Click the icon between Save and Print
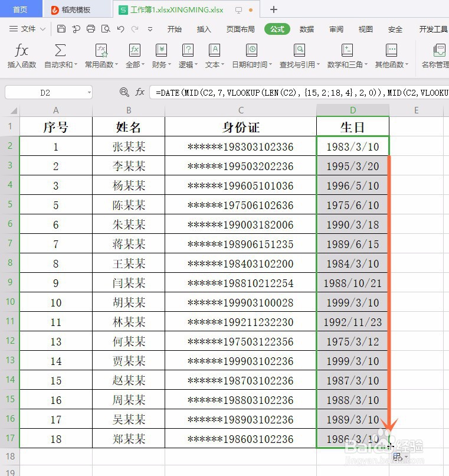449x476 pixels. [76, 29]
